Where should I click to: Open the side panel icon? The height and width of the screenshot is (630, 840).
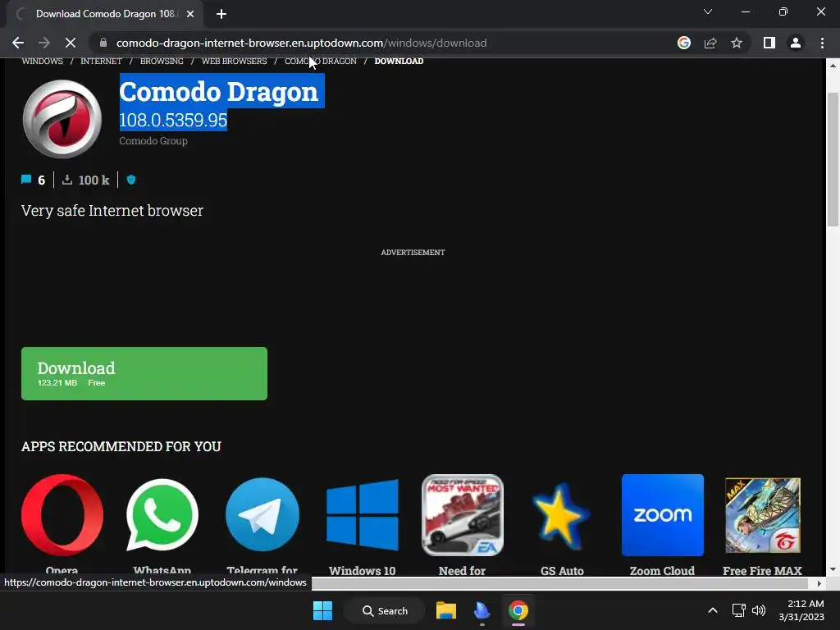tap(769, 43)
